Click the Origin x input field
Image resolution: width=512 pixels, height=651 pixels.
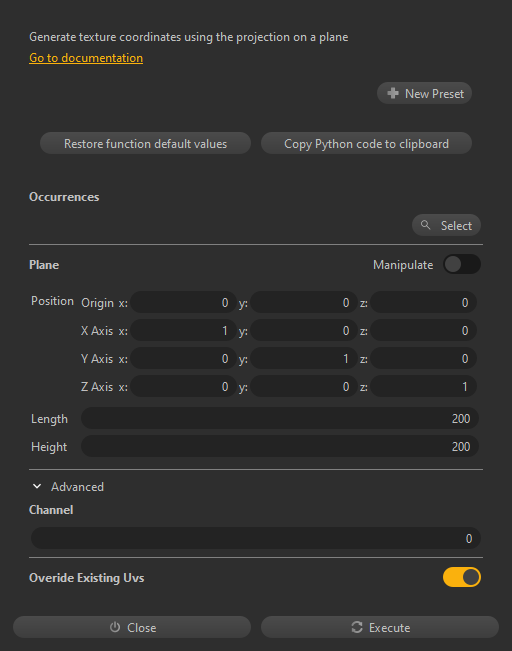click(183, 302)
